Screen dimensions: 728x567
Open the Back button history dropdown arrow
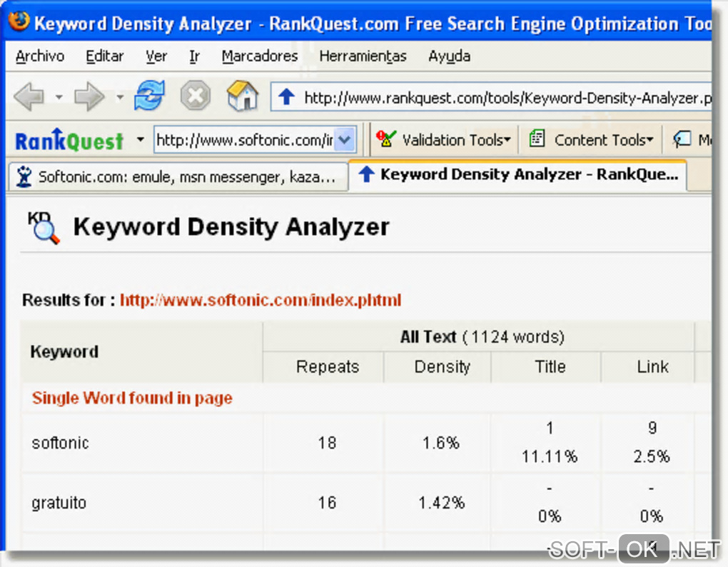[59, 97]
